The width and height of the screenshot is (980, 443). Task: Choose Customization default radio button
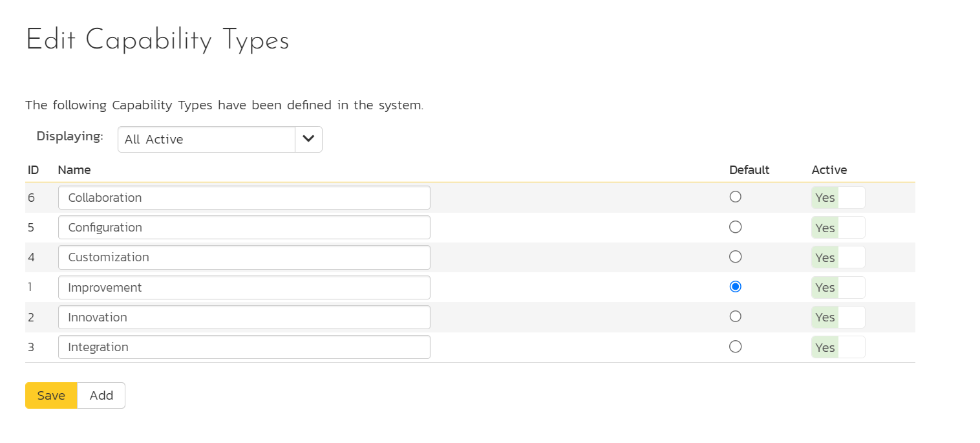[735, 257]
